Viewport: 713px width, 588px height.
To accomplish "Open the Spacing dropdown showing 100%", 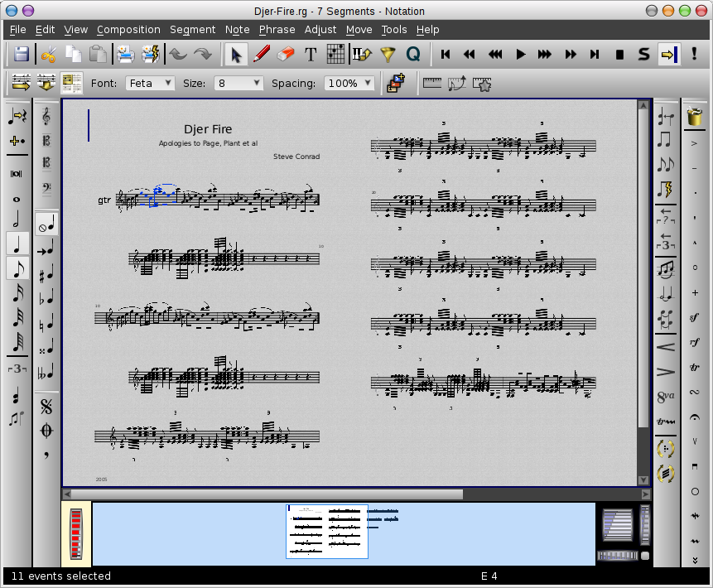I will coord(349,83).
